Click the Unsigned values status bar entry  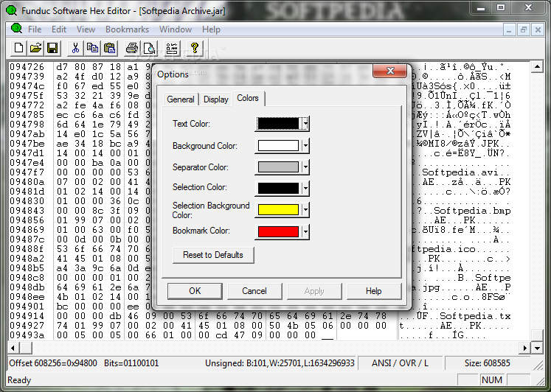pos(280,363)
